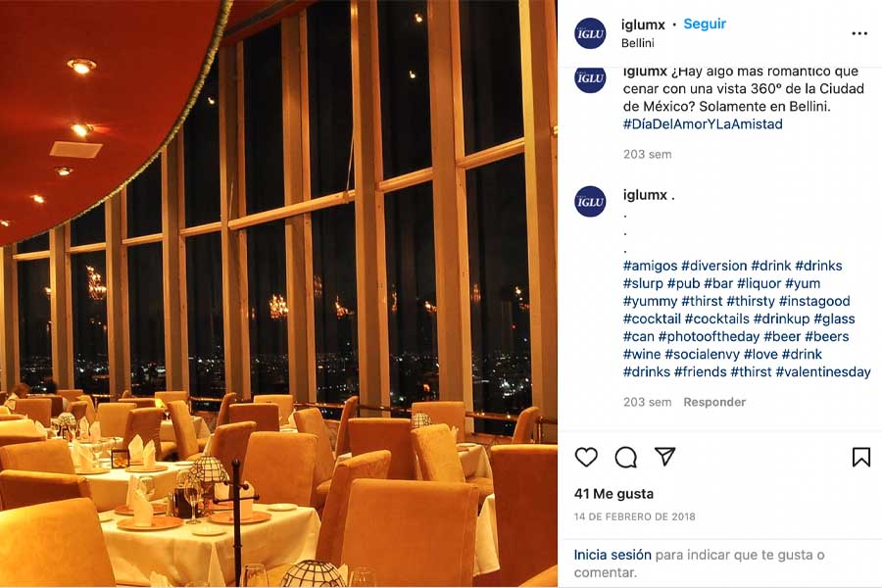Save the post using the bookmark icon
Image resolution: width=882 pixels, height=588 pixels.
pos(861,457)
